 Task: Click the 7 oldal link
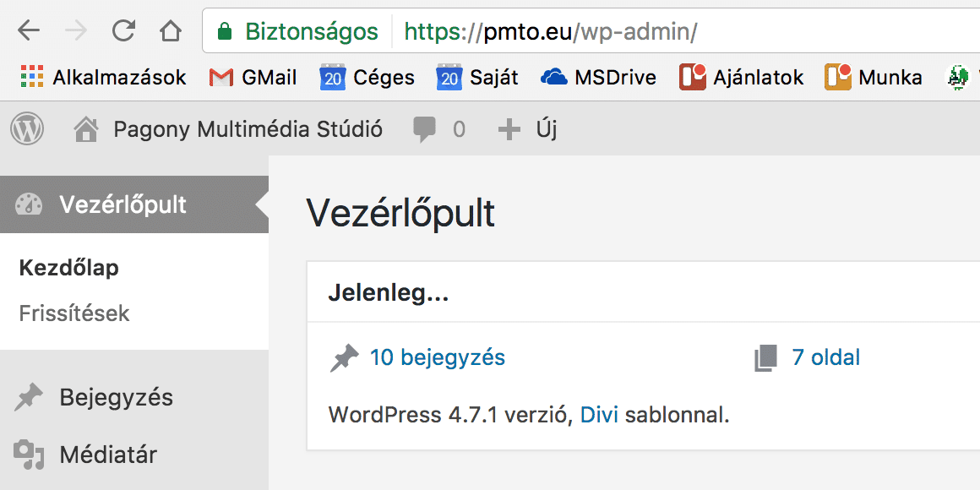click(825, 357)
